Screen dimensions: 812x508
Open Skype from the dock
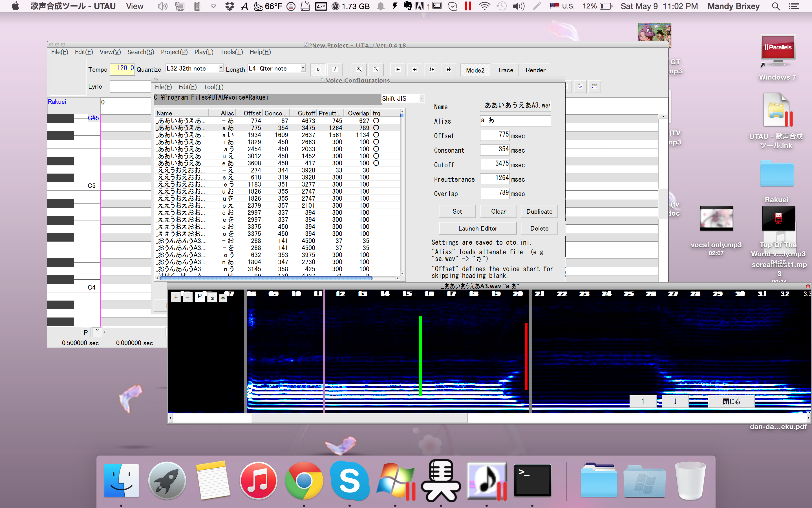(x=350, y=480)
